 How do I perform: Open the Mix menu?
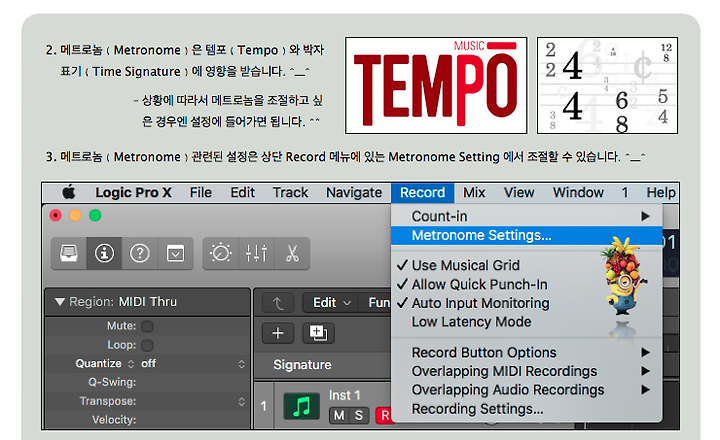(474, 192)
